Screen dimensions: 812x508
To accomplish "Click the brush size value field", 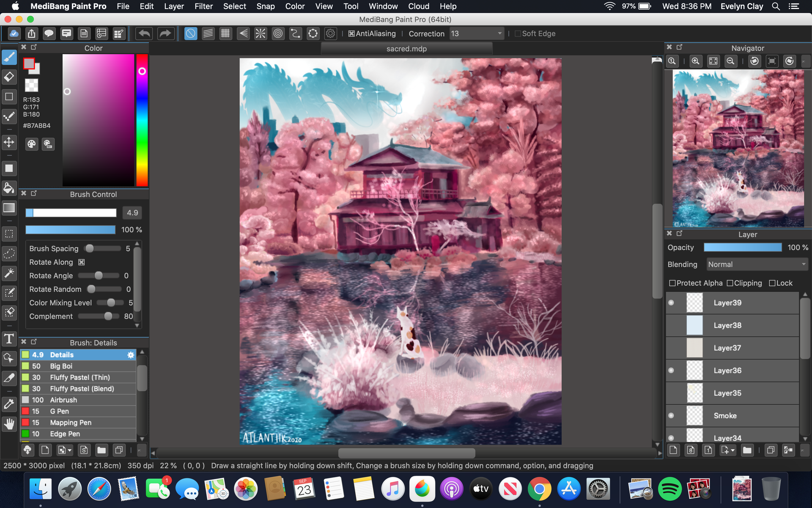I will [132, 213].
